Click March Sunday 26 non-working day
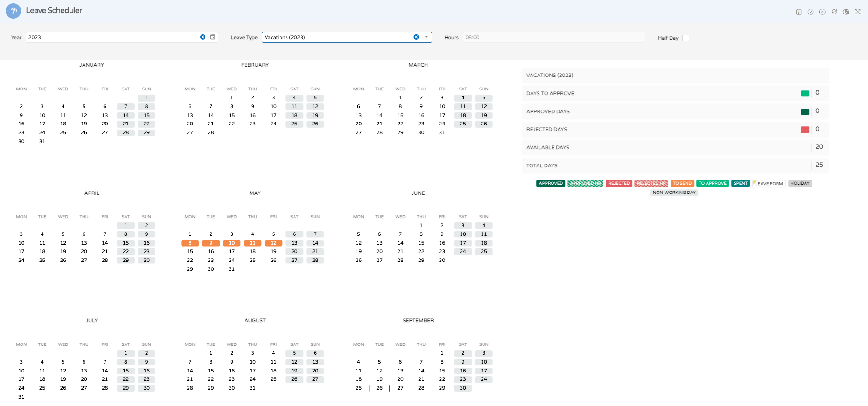The height and width of the screenshot is (406, 868). tap(484, 124)
